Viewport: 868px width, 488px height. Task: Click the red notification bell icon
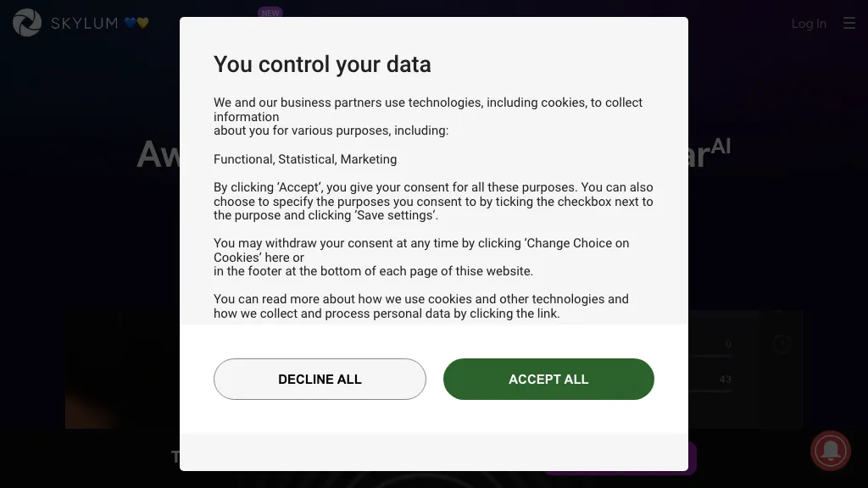pos(830,450)
